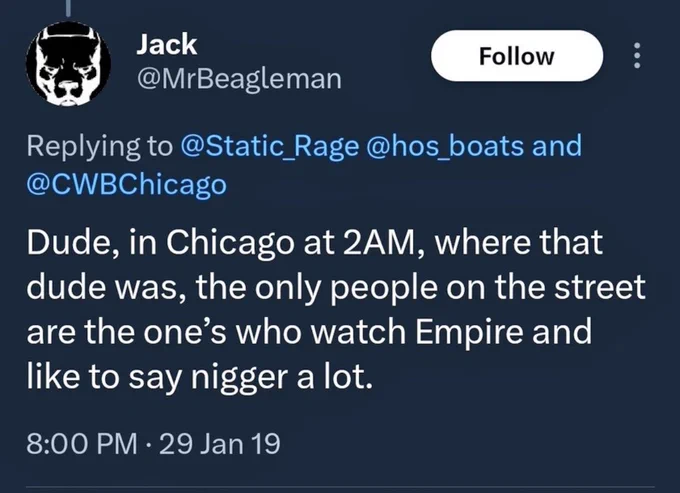Image resolution: width=680 pixels, height=493 pixels.
Task: Click the word "Chicago" in tweet body
Action: click(230, 244)
